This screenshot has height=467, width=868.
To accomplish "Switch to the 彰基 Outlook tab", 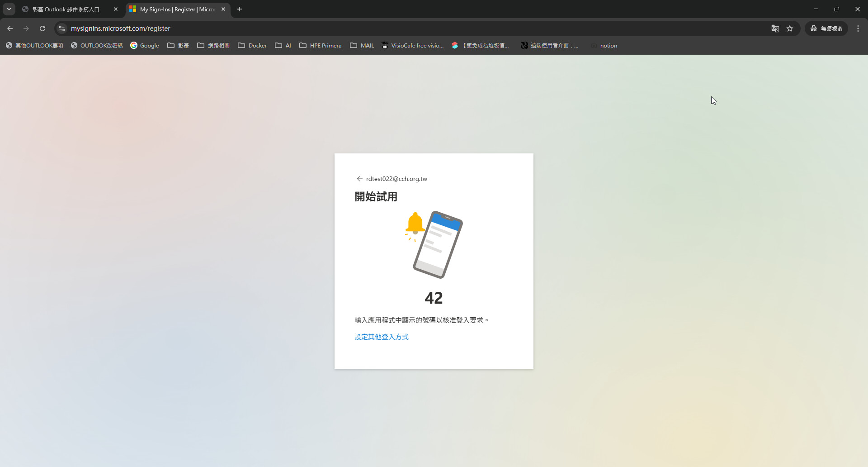I will [x=66, y=9].
